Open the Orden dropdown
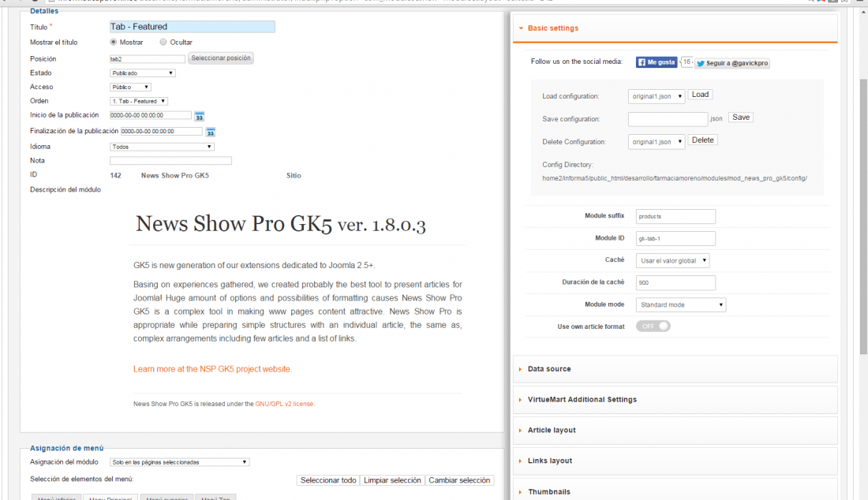The height and width of the screenshot is (500, 868). pyautogui.click(x=139, y=101)
